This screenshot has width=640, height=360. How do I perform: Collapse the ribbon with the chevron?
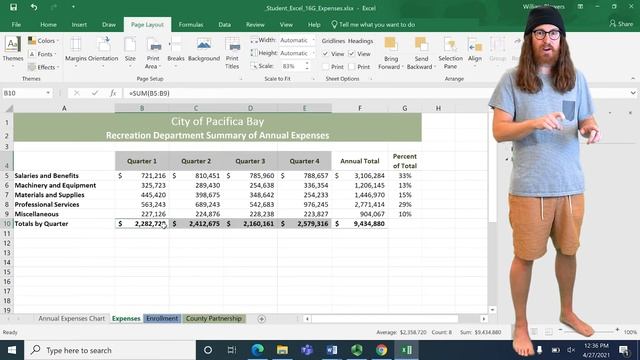pyautogui.click(x=633, y=78)
